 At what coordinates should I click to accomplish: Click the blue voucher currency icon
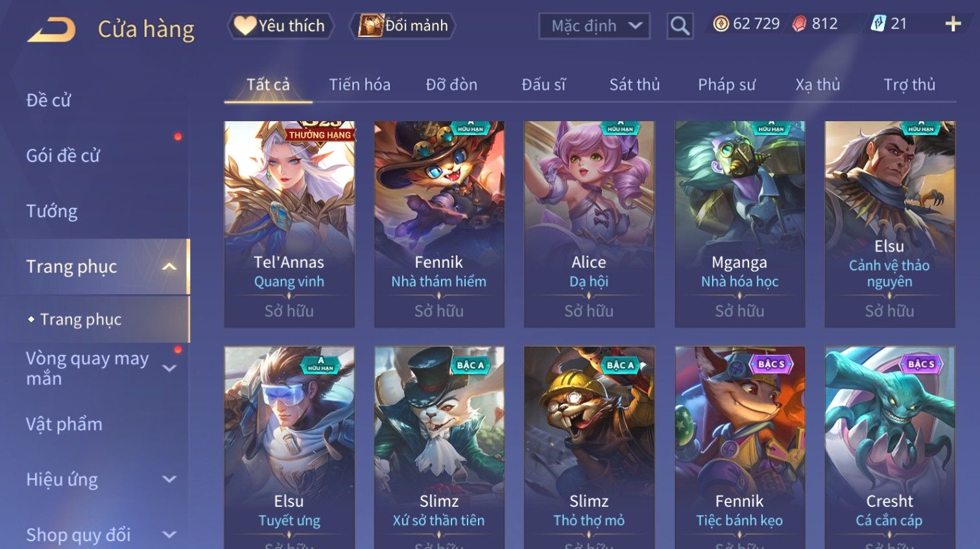click(878, 24)
